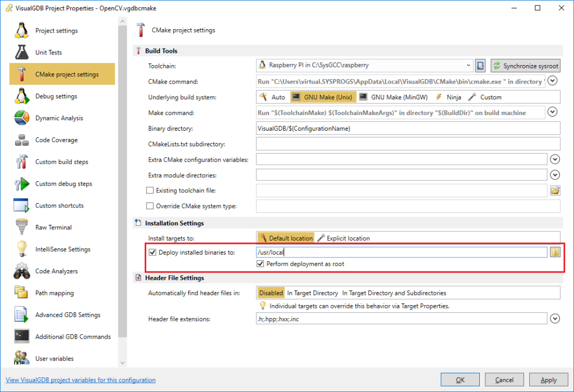Image resolution: width=574 pixels, height=392 pixels.
Task: Open Unit Tests flask icon
Action: click(x=22, y=52)
